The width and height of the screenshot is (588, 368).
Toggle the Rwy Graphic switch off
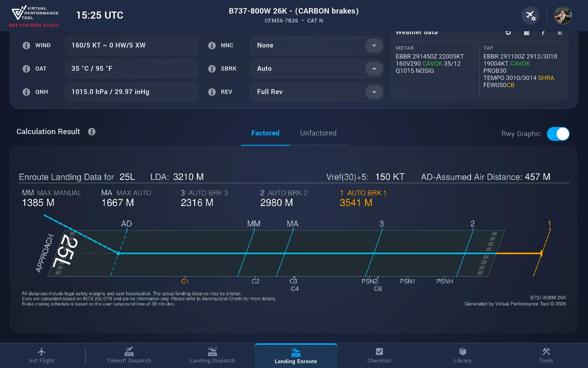[558, 134]
